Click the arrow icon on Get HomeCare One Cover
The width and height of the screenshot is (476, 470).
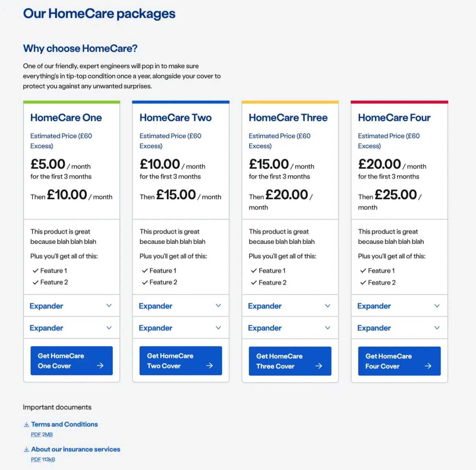(100, 365)
